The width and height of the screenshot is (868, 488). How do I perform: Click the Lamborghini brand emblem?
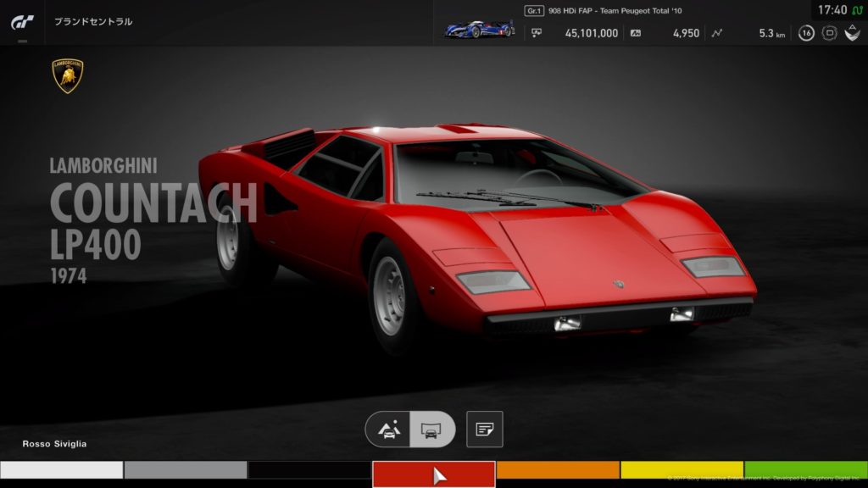(68, 75)
